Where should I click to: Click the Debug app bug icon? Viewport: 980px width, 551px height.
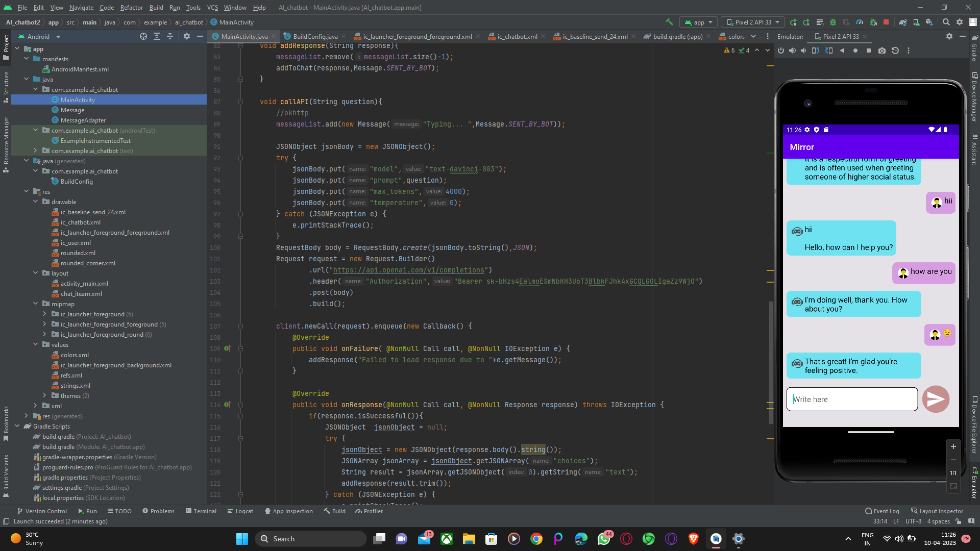pyautogui.click(x=833, y=22)
